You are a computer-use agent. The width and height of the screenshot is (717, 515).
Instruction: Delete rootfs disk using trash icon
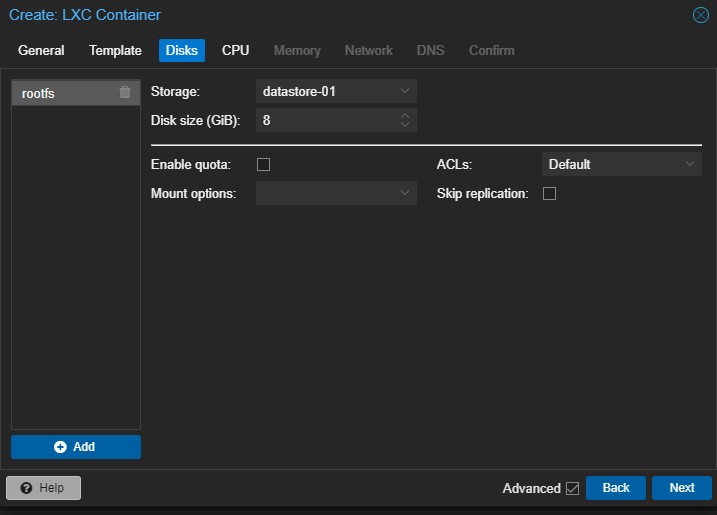(125, 92)
